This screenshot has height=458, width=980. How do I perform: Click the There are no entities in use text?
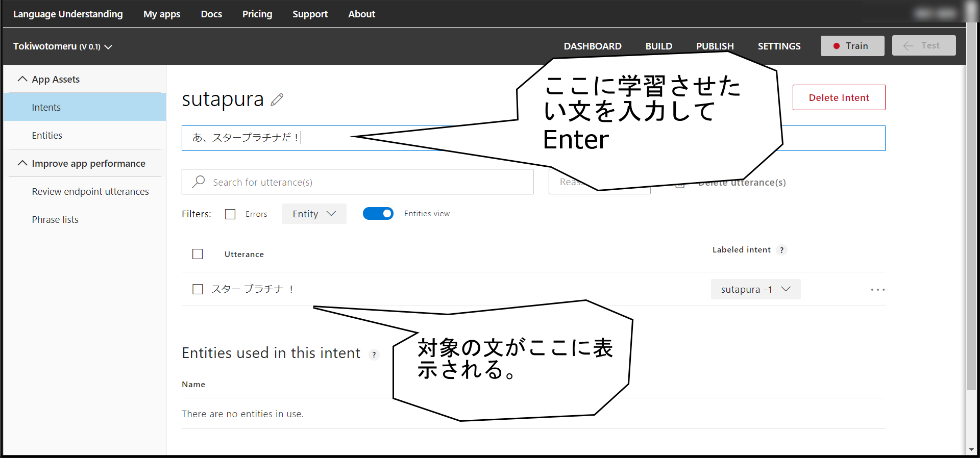pos(242,414)
